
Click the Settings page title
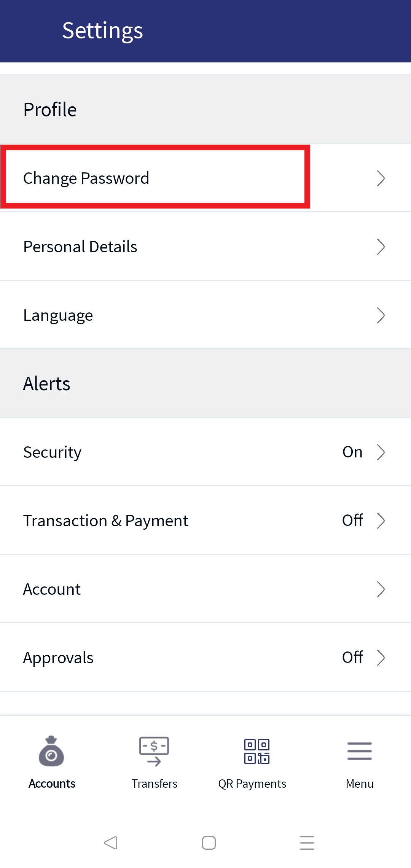pyautogui.click(x=103, y=31)
